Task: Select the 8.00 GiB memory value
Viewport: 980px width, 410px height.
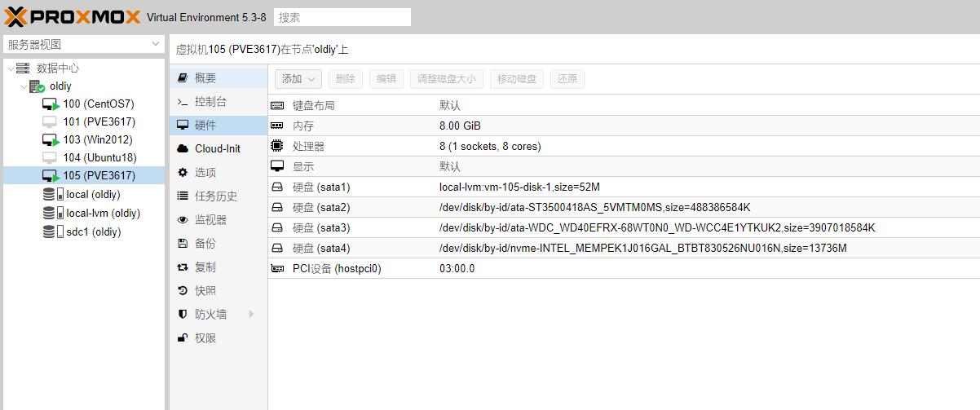Action: (x=460, y=126)
